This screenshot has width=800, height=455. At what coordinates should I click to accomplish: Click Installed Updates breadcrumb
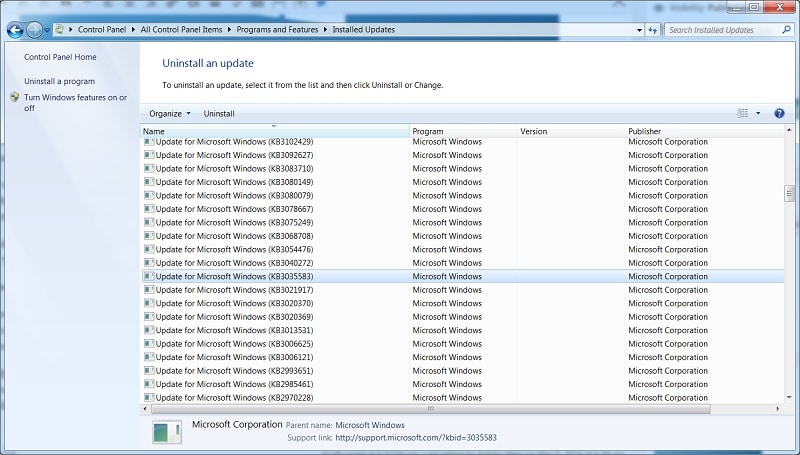click(364, 30)
